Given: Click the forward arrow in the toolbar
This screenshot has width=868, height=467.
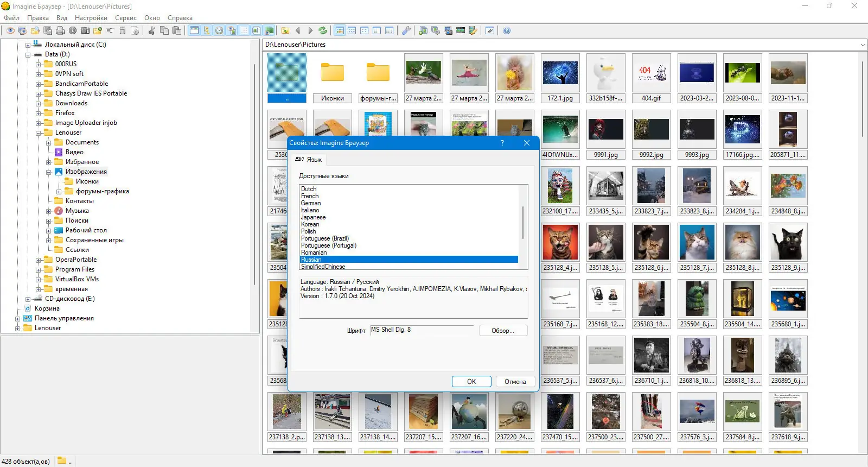Looking at the screenshot, I should 310,31.
